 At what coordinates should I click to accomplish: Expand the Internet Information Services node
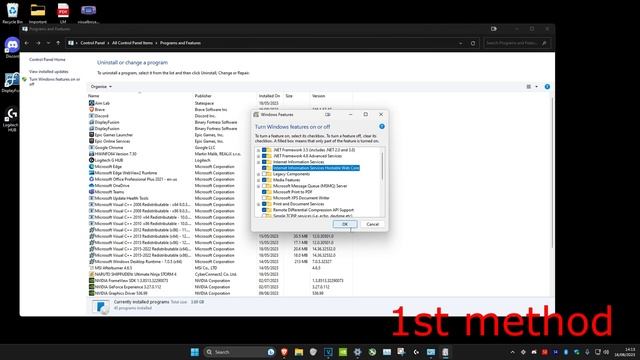point(258,162)
